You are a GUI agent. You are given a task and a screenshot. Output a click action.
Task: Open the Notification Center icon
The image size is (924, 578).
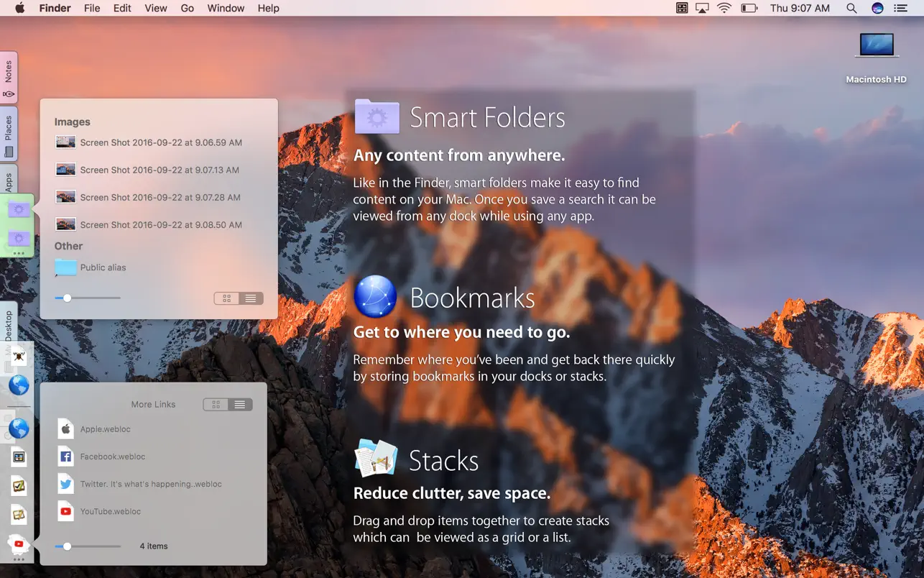tap(900, 8)
